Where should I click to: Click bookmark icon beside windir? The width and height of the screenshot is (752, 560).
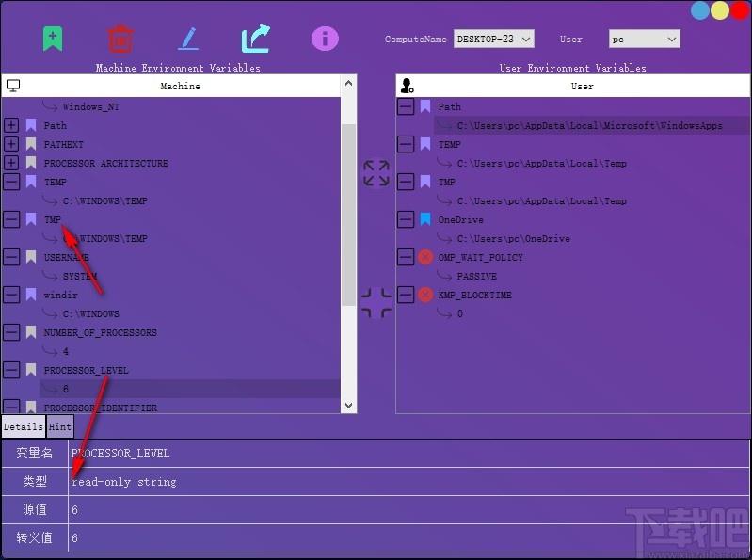coord(31,295)
